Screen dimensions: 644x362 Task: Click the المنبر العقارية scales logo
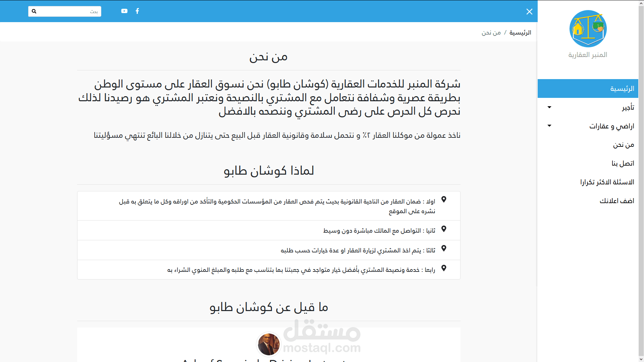(x=588, y=29)
